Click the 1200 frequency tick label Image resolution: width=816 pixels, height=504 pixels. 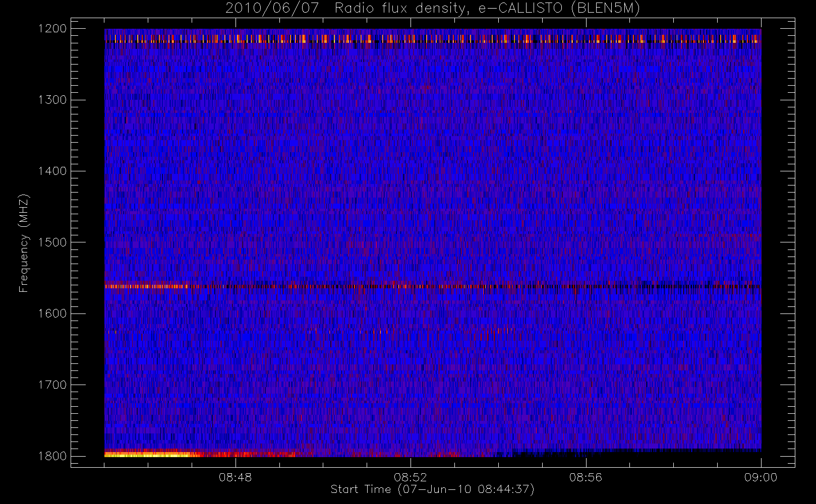click(52, 29)
